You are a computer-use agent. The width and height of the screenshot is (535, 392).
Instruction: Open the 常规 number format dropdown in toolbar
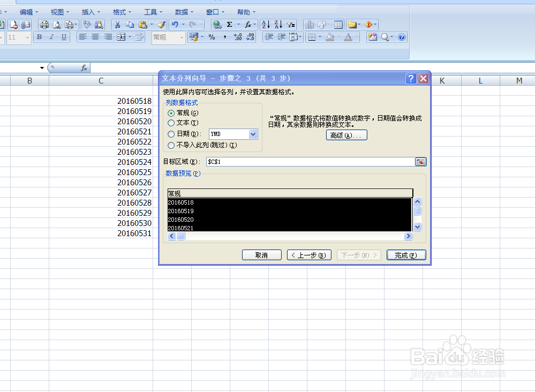coord(182,37)
